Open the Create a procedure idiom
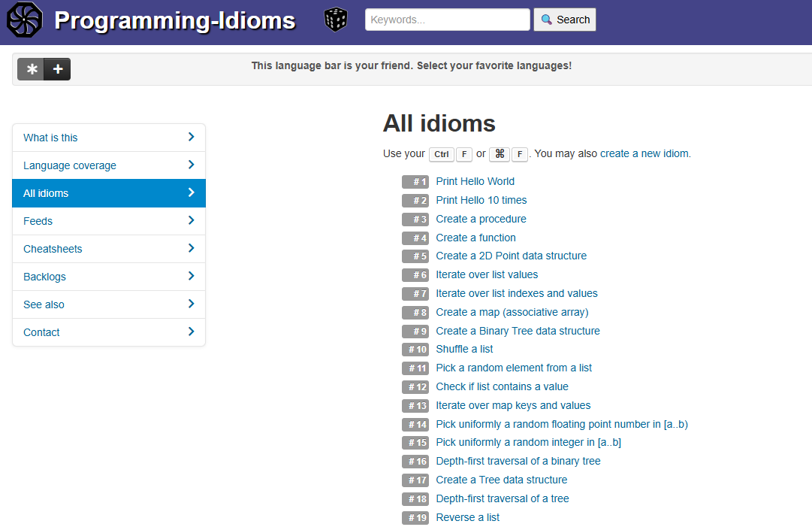Screen dimensions: 812x527 pos(481,219)
